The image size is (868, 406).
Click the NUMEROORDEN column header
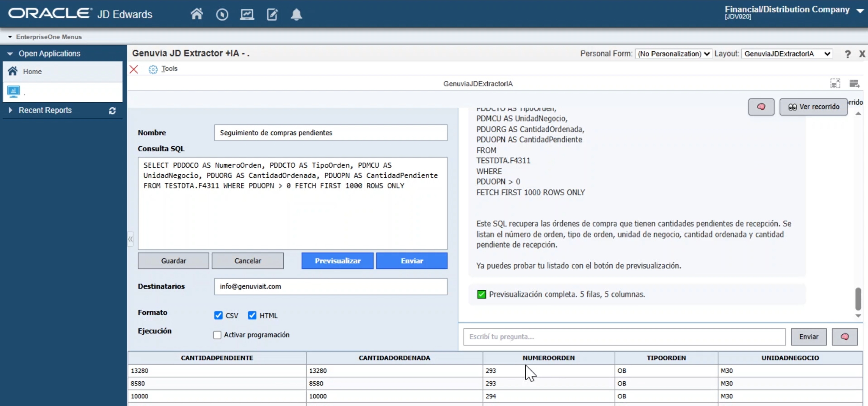tap(549, 358)
